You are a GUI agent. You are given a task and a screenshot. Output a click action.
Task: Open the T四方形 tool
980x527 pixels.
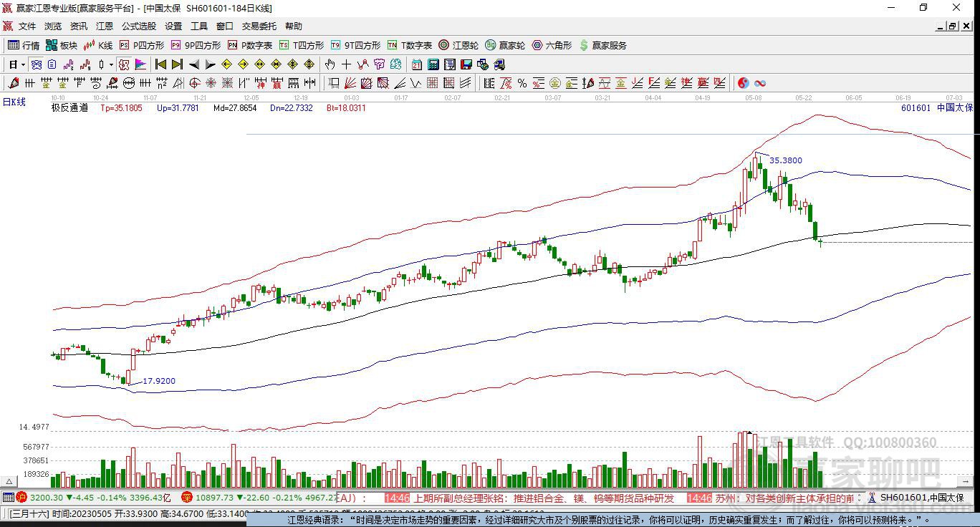pos(302,45)
